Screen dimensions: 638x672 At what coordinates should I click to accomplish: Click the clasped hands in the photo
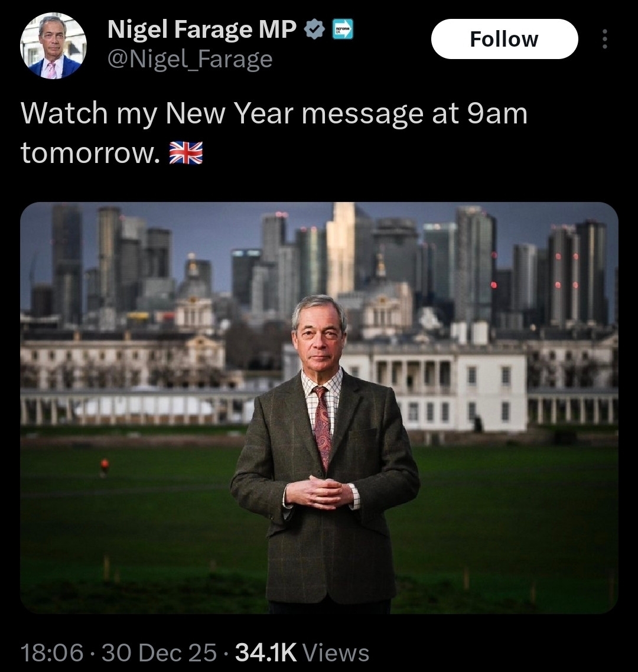click(x=320, y=492)
